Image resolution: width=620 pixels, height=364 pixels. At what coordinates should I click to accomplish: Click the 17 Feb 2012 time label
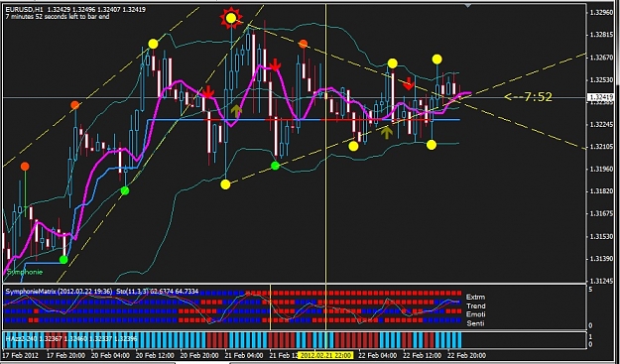pyautogui.click(x=21, y=355)
